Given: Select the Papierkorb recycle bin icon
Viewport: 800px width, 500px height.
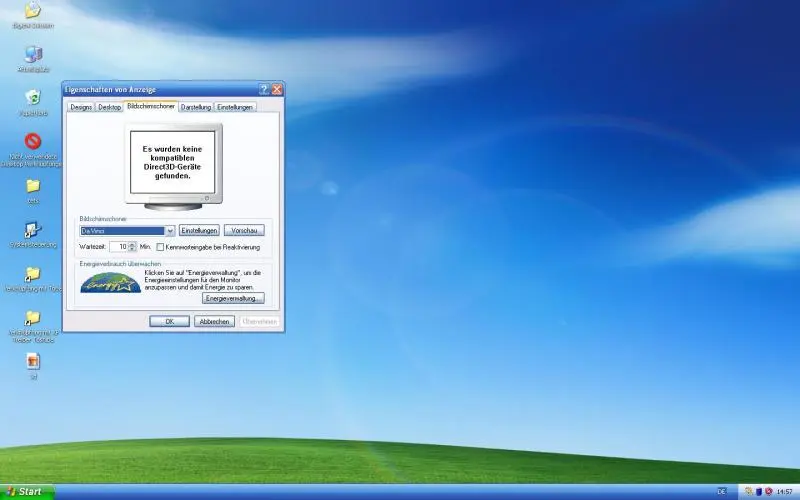Looking at the screenshot, I should coord(33,97).
